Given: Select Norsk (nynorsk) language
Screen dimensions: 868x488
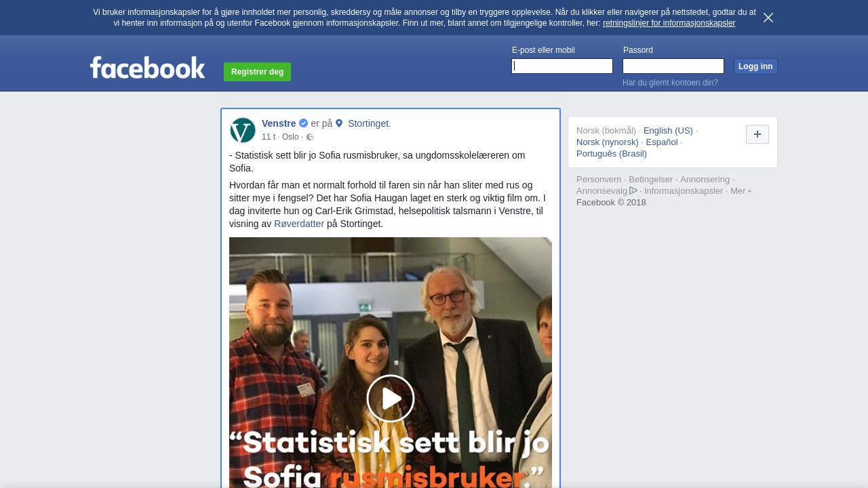Looking at the screenshot, I should (x=608, y=142).
